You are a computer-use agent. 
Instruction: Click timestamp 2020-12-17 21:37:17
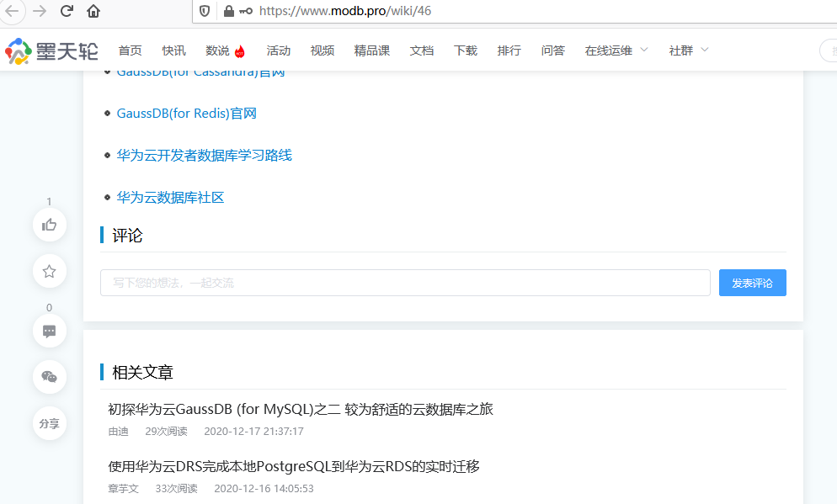[x=254, y=432]
